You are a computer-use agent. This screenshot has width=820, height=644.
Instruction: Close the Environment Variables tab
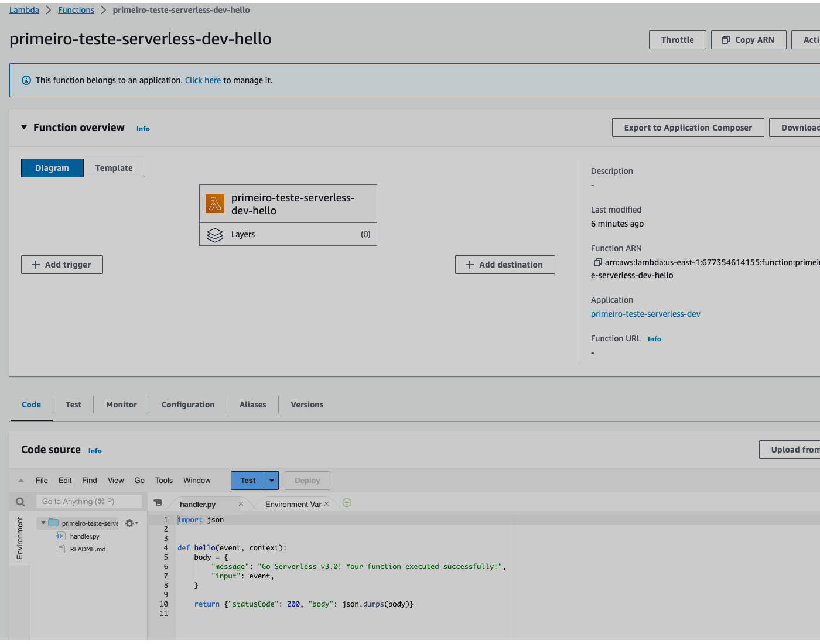pyautogui.click(x=327, y=503)
